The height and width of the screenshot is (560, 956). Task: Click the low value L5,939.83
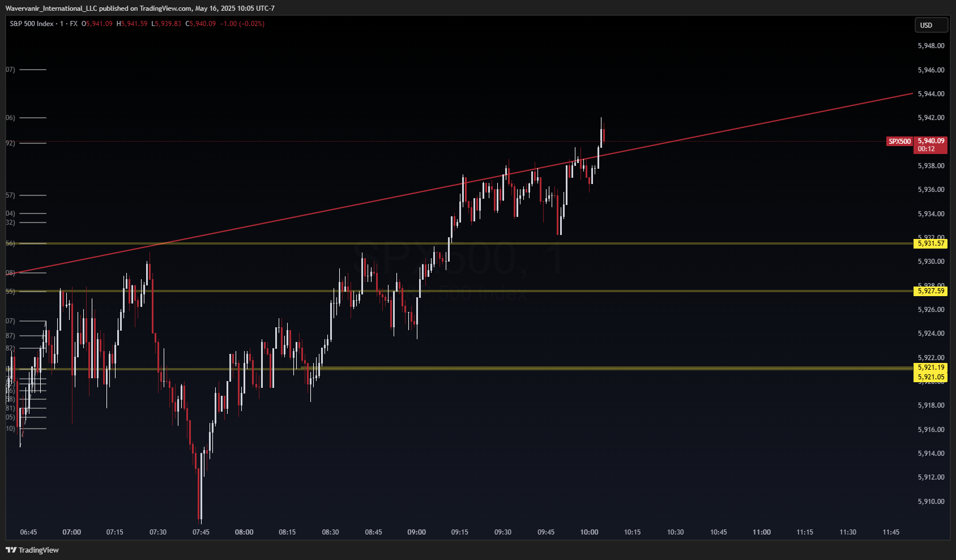pos(167,24)
